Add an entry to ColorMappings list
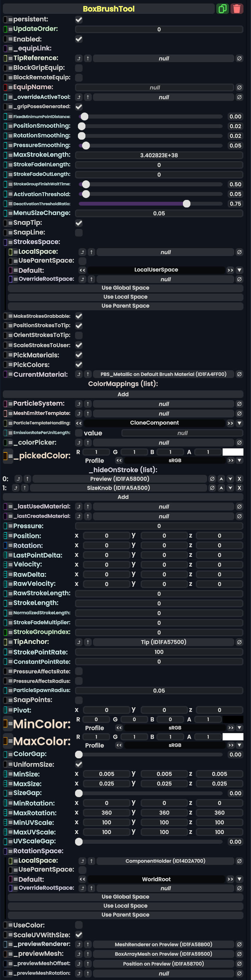The width and height of the screenshot is (251, 980). 123,394
